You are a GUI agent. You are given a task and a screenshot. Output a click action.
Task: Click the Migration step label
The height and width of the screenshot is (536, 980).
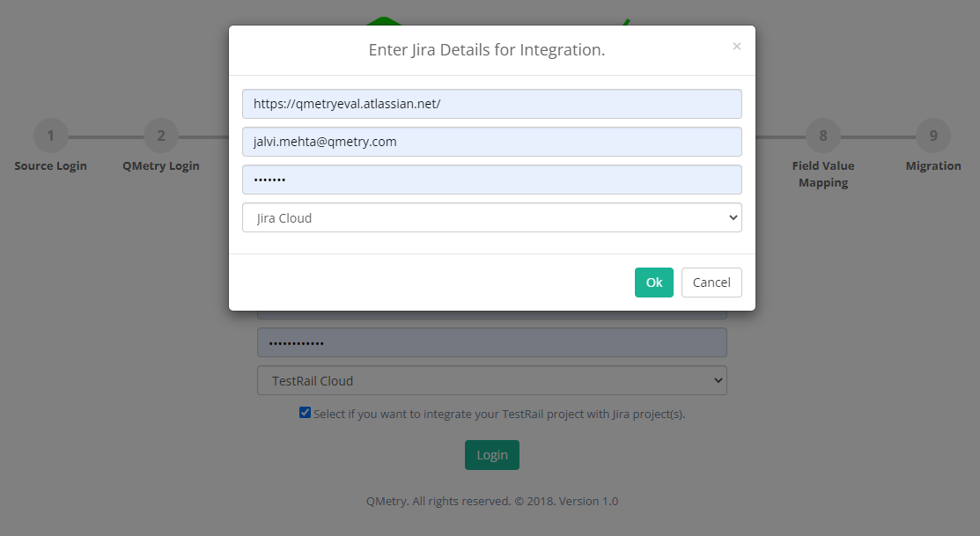tap(933, 165)
